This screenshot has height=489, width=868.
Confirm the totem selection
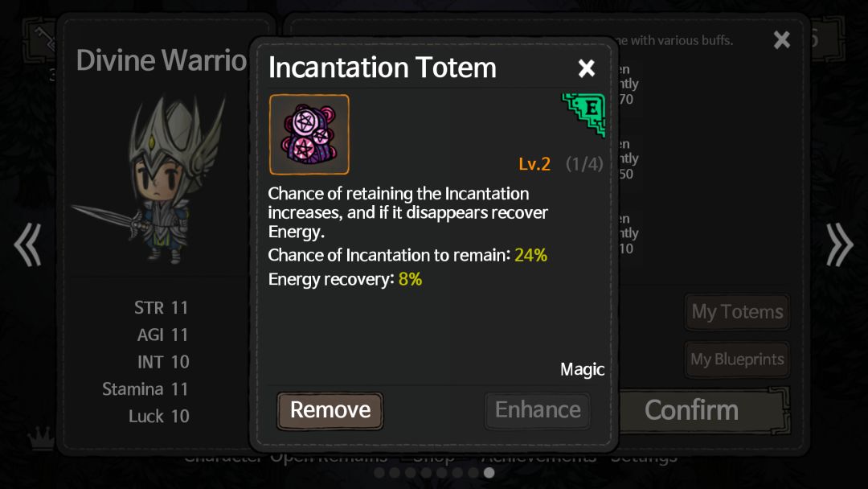691,410
